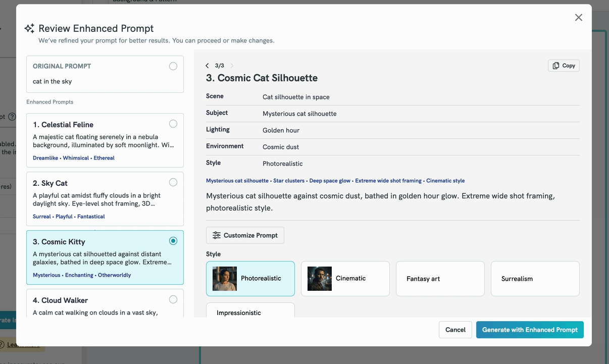Select the Celestial Feline radio button
Image resolution: width=609 pixels, height=364 pixels.
click(x=173, y=124)
